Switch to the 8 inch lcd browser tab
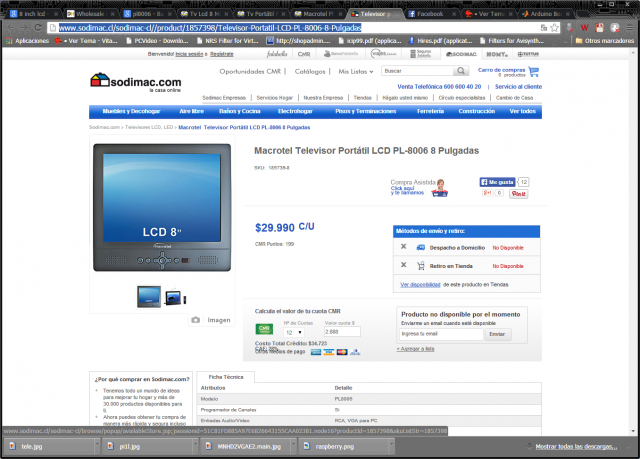Screen dimensions: 640x459 [33, 14]
